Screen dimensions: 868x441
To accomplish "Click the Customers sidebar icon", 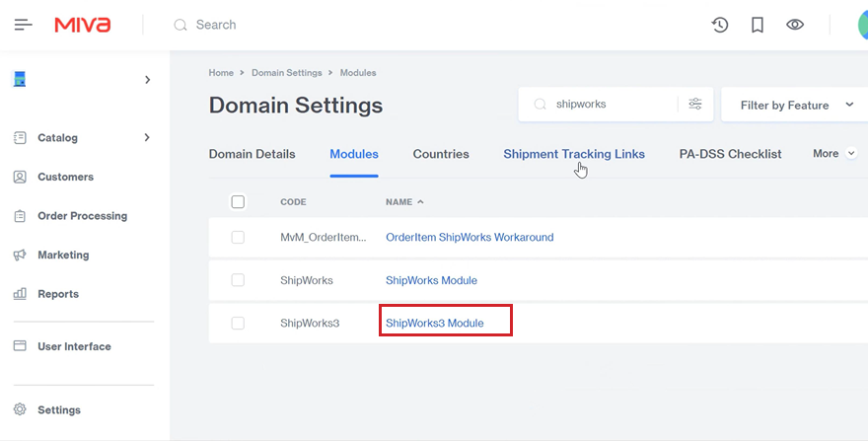I will pos(20,177).
